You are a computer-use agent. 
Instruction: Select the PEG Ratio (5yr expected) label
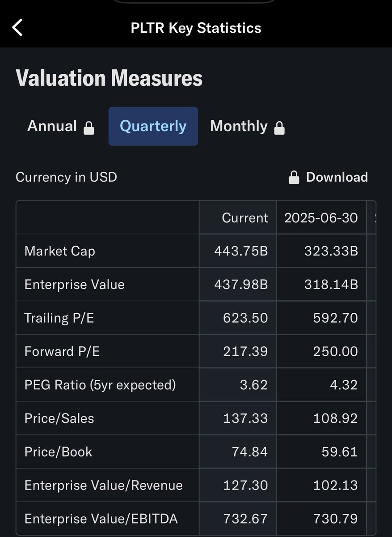click(100, 385)
